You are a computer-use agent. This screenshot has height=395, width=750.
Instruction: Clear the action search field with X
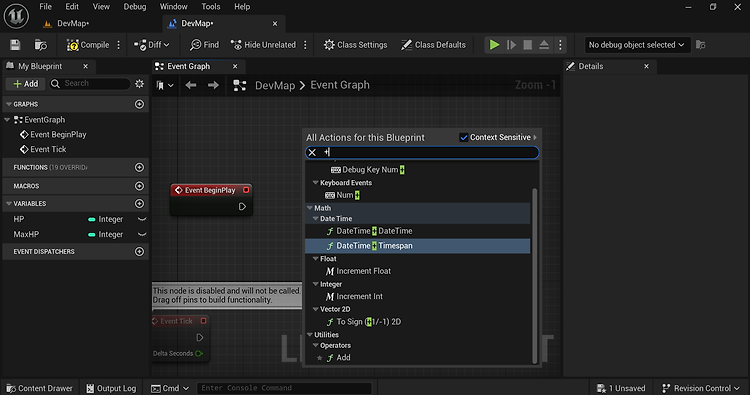(312, 152)
